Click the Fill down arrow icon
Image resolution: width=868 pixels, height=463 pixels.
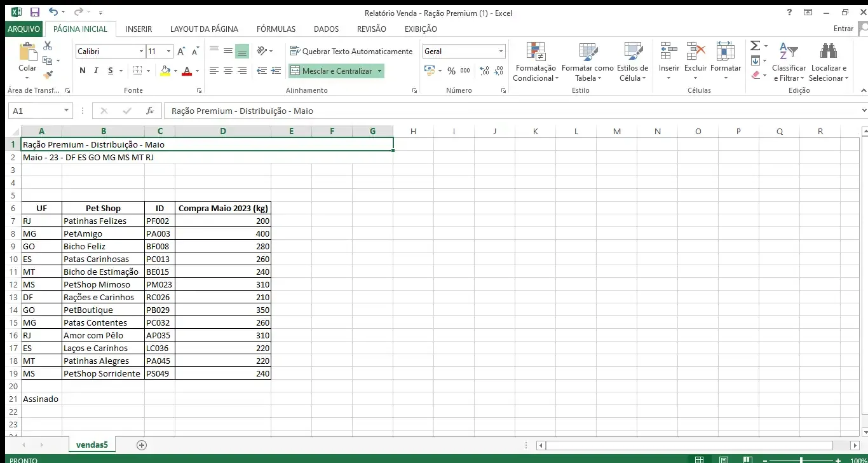point(755,60)
